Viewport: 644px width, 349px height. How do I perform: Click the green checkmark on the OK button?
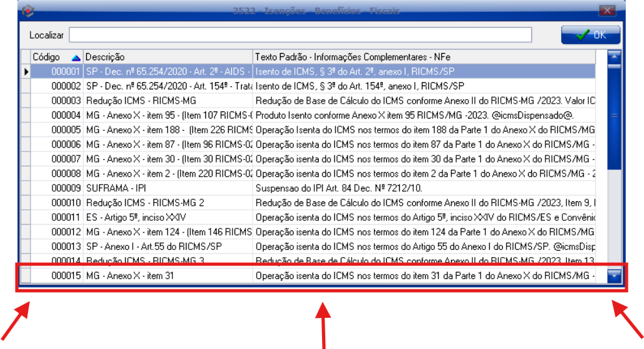[582, 35]
